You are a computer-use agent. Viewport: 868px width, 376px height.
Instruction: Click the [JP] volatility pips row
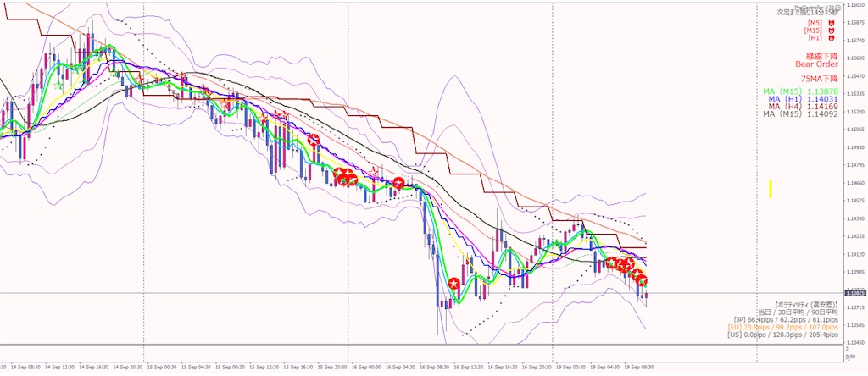(787, 319)
